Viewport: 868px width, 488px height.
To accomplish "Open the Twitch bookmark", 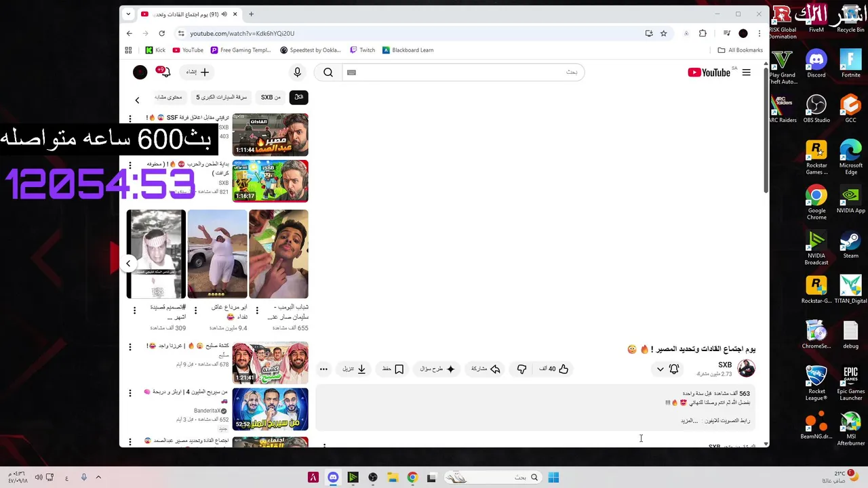I will tap(362, 50).
